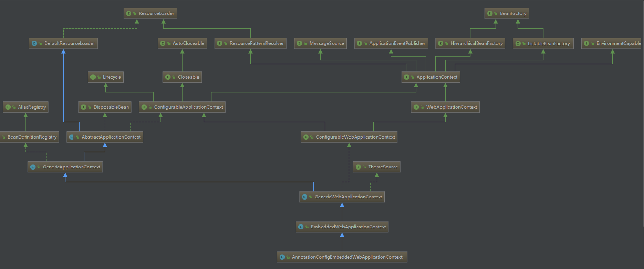The image size is (644, 269).
Task: Click the interface icon beside AliasRegistry
Action: (x=8, y=107)
